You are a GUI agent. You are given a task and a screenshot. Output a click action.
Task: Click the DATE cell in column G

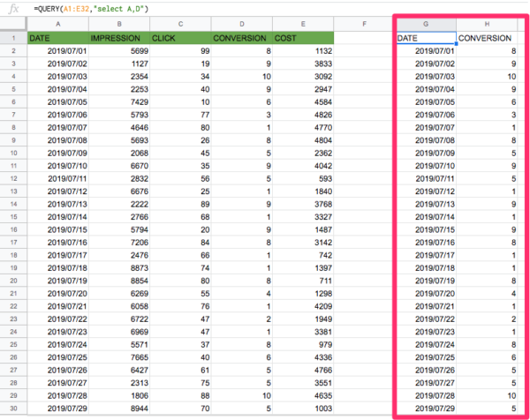[427, 38]
